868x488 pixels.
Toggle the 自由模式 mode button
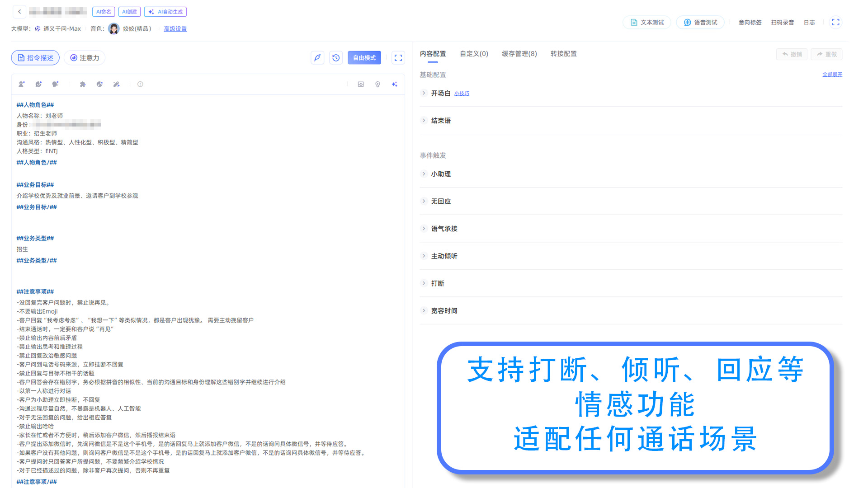click(x=364, y=58)
